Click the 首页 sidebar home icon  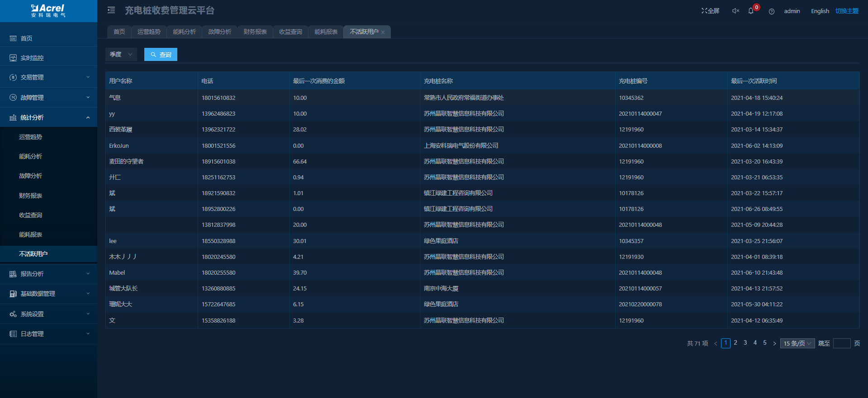pos(13,38)
